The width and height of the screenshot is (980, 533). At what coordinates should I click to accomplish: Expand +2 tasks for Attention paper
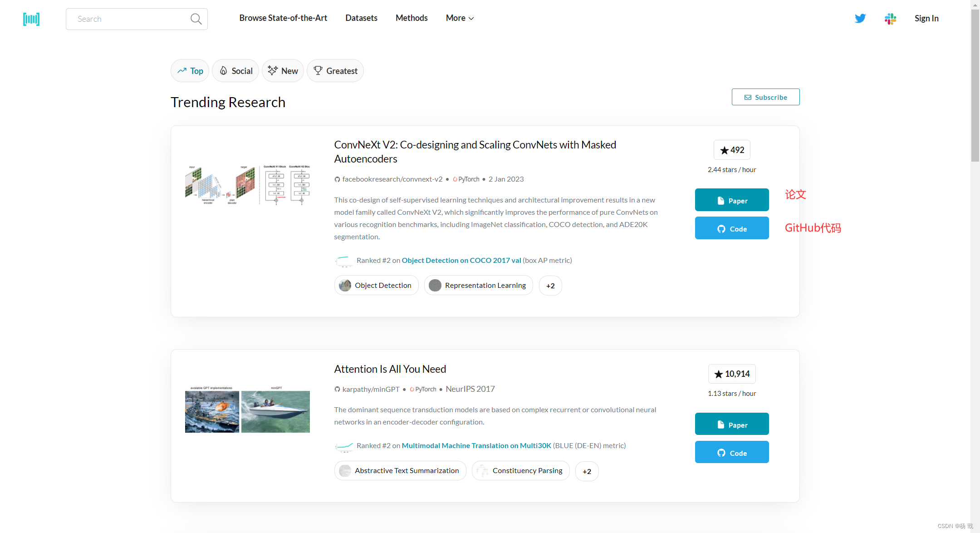[587, 471]
